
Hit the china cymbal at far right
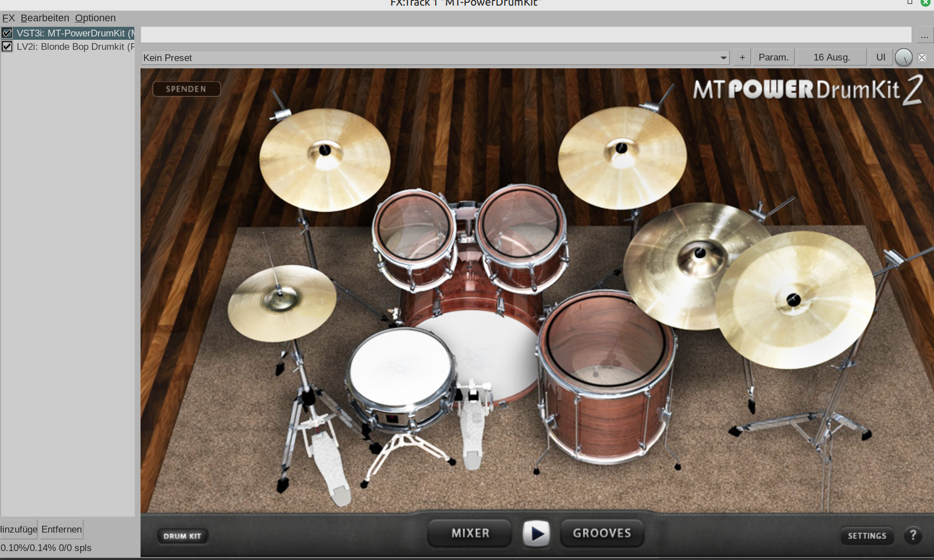pos(795,300)
